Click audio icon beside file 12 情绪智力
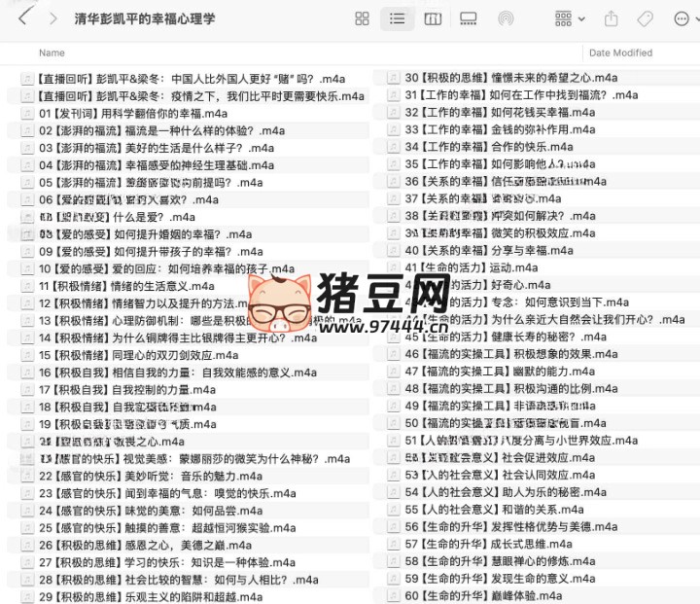 coord(27,303)
